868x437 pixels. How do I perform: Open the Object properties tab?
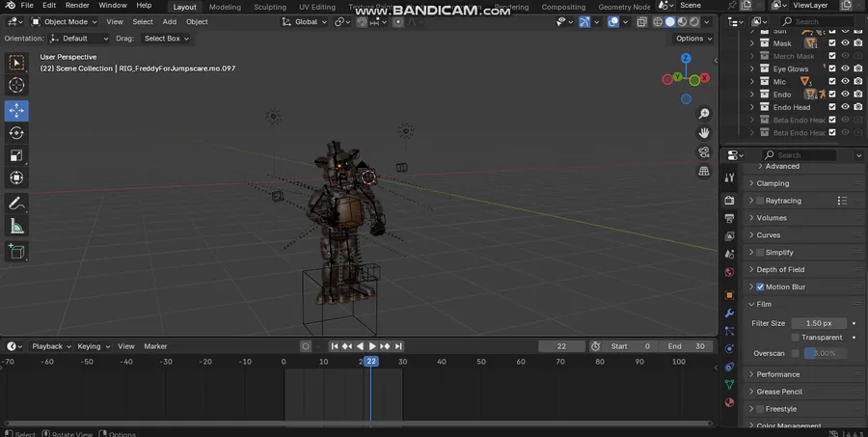tap(730, 295)
